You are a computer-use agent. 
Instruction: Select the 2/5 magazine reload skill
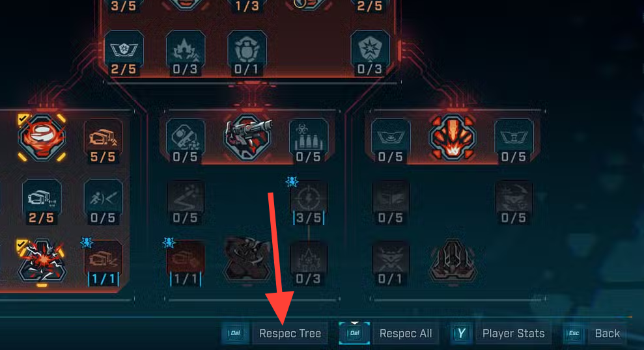pos(42,203)
